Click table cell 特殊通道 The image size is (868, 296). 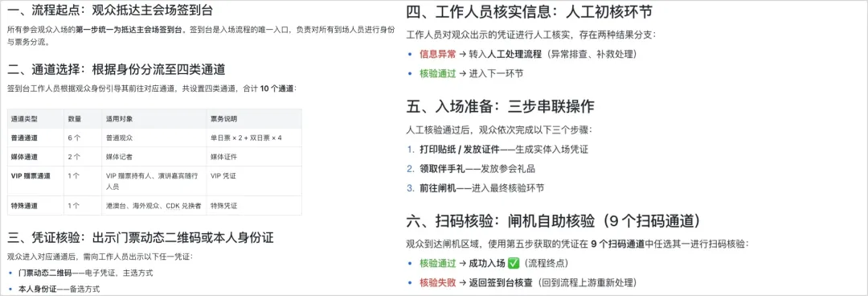click(24, 206)
